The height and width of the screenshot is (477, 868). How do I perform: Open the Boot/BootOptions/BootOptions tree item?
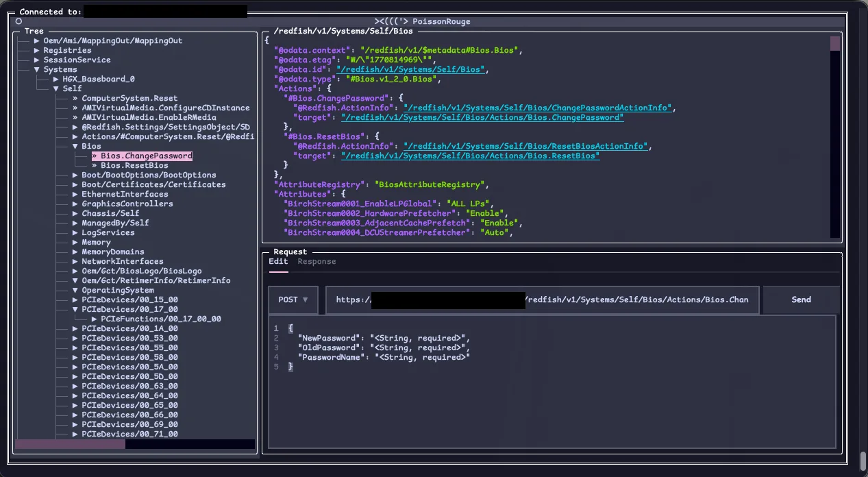pos(149,175)
